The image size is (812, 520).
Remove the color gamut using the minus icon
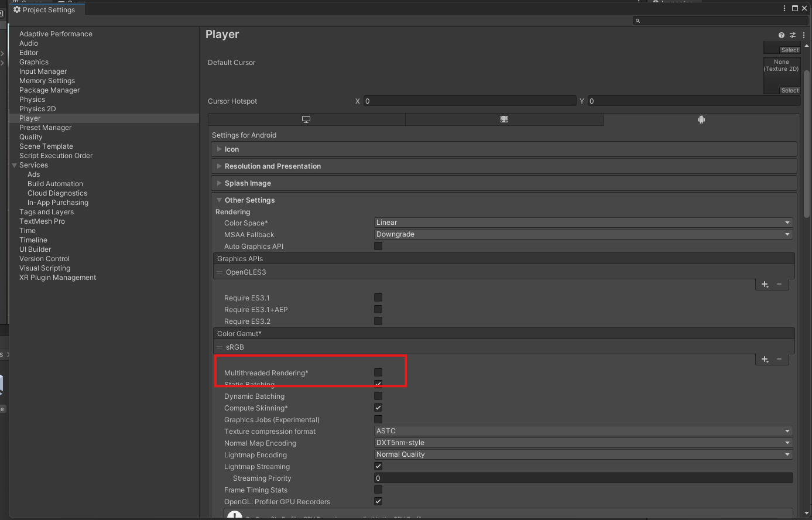(x=779, y=359)
